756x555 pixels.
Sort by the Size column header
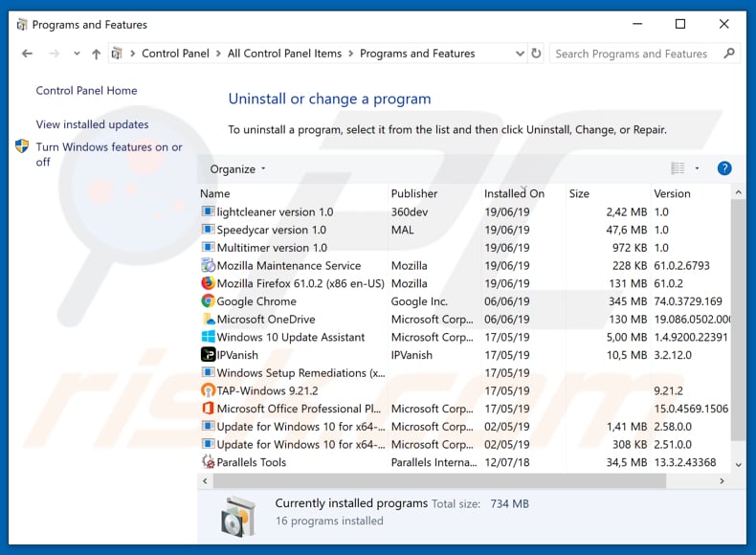(609, 193)
